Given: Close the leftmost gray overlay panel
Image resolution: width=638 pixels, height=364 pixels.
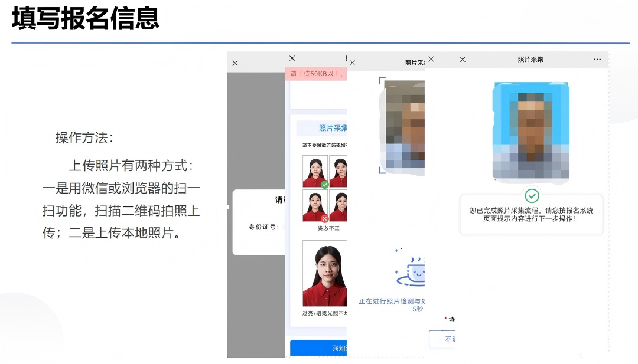Looking at the screenshot, I should [235, 63].
